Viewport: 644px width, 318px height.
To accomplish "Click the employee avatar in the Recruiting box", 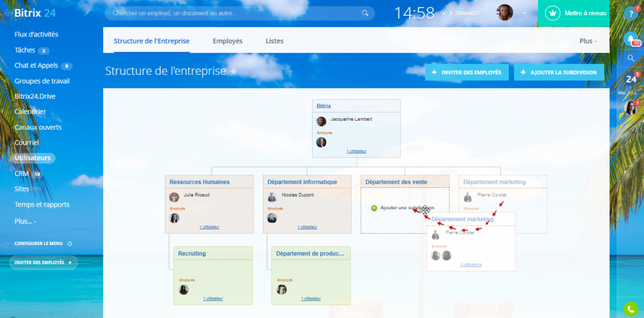I will [x=184, y=290].
